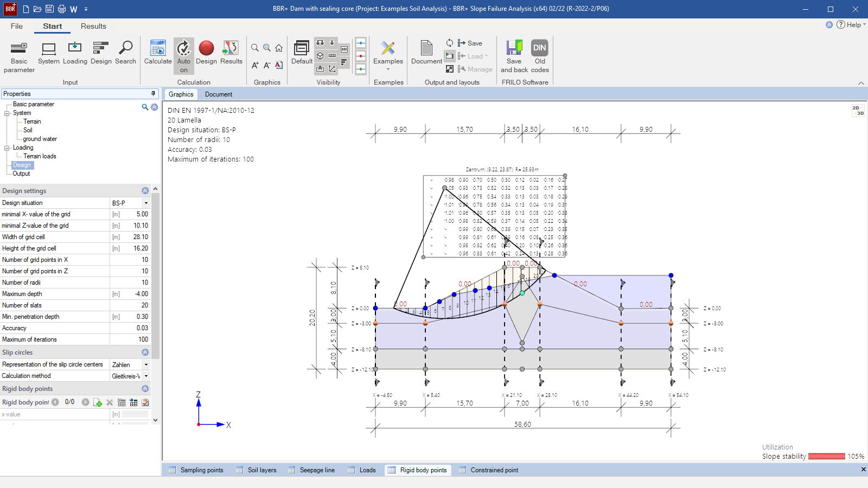Switch to the Document view tab
Image resolution: width=868 pixels, height=488 pixels.
click(x=219, y=94)
